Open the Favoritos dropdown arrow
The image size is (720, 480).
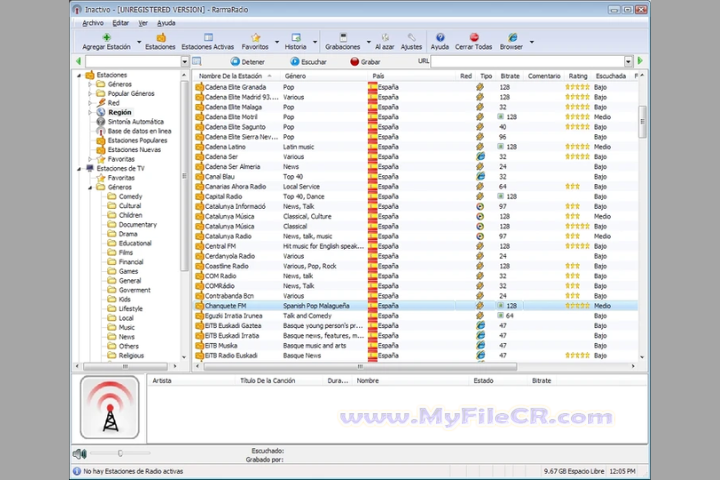(x=277, y=42)
